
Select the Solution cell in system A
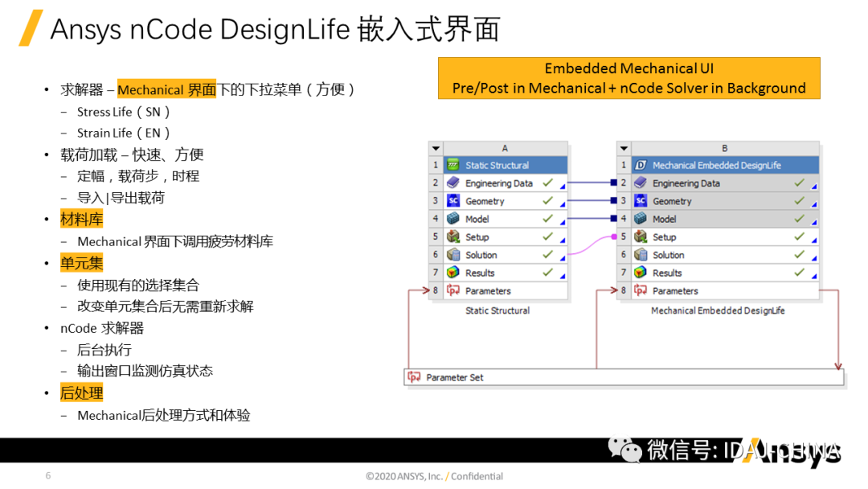506,255
